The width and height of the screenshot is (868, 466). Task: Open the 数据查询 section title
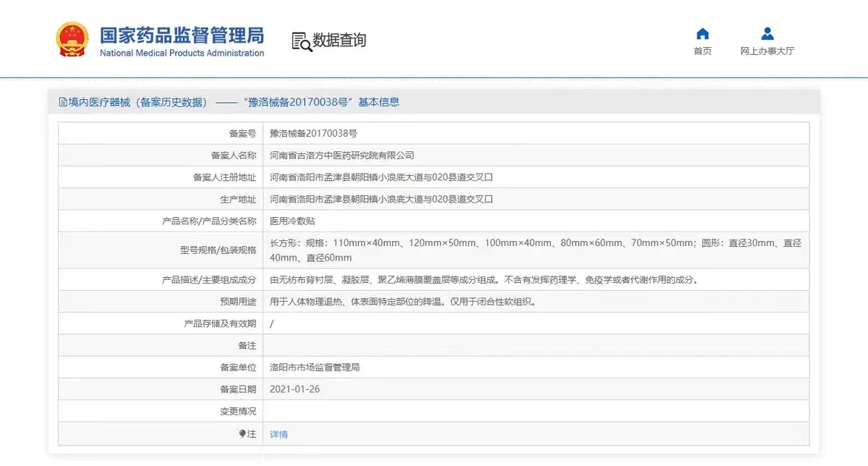pos(339,41)
